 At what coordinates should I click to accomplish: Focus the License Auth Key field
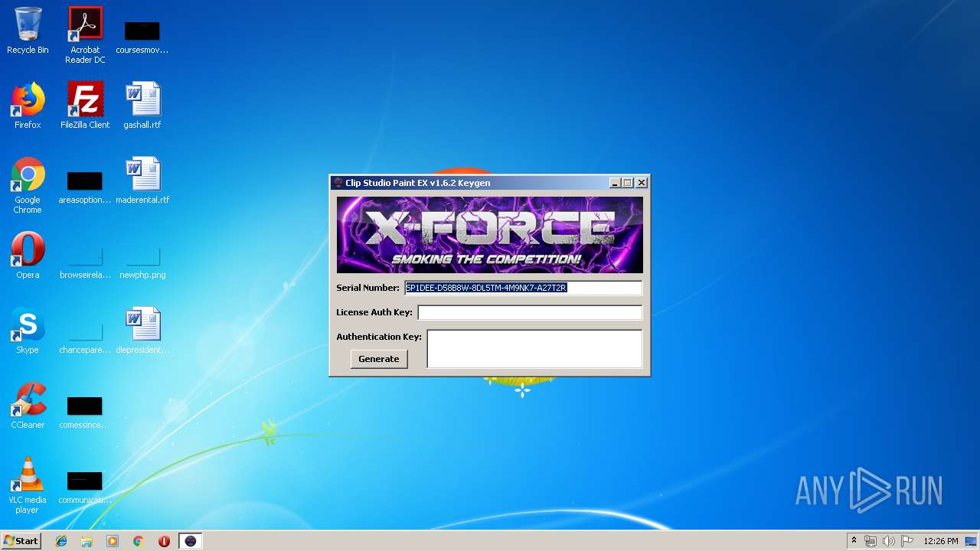pyautogui.click(x=530, y=312)
